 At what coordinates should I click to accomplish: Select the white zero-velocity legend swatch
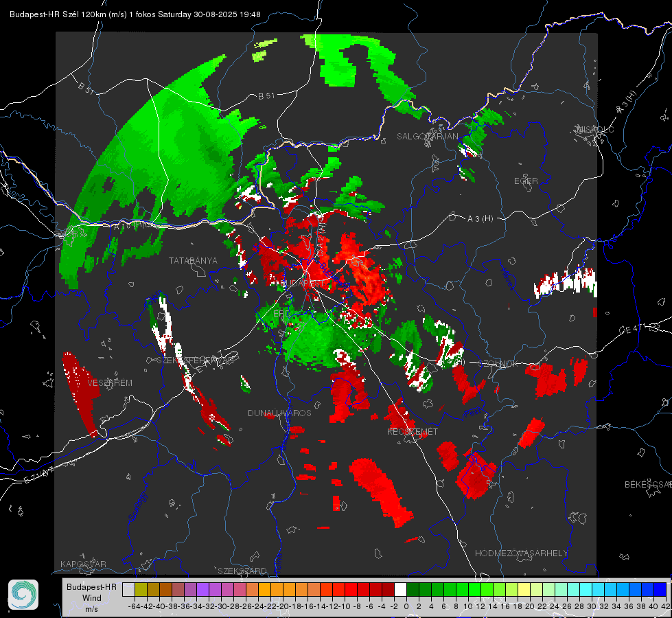400,589
